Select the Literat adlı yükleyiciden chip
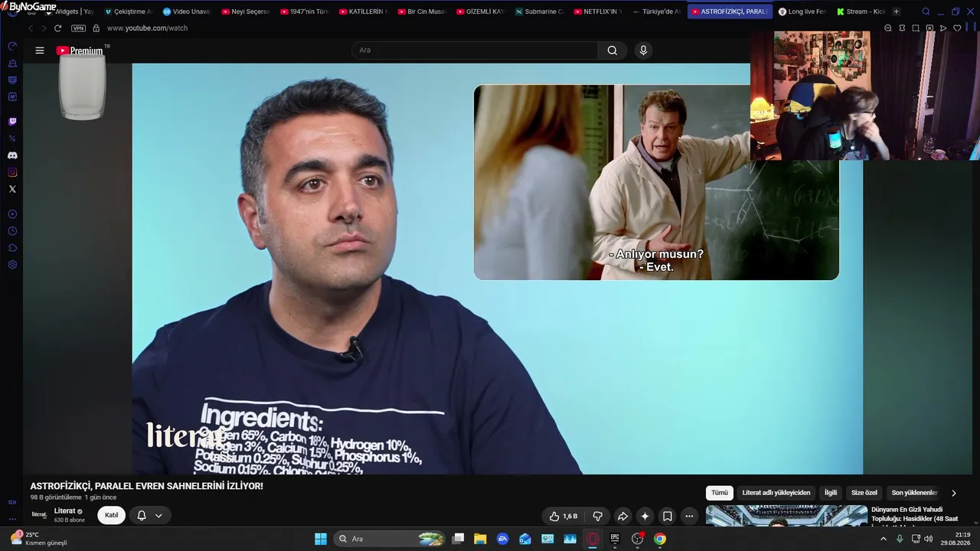The height and width of the screenshot is (551, 980). pyautogui.click(x=776, y=493)
